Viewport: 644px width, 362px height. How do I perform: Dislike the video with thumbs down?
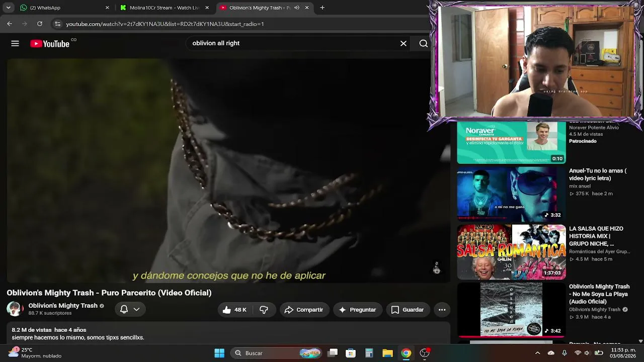[x=264, y=310]
